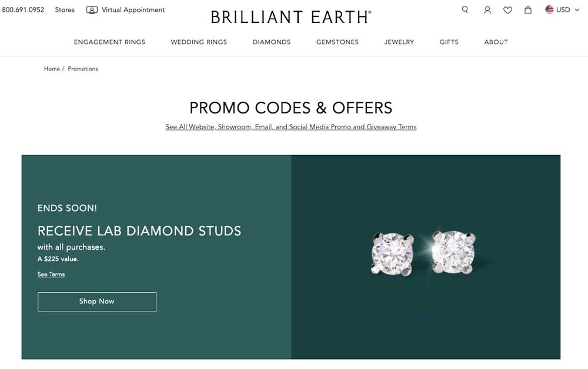
Task: Open the About menu
Action: 496,42
